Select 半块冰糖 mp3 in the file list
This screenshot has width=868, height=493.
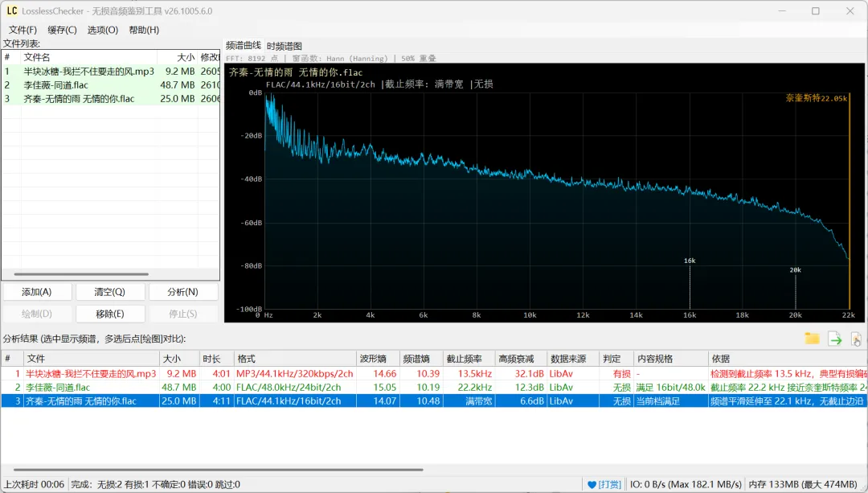[111, 72]
